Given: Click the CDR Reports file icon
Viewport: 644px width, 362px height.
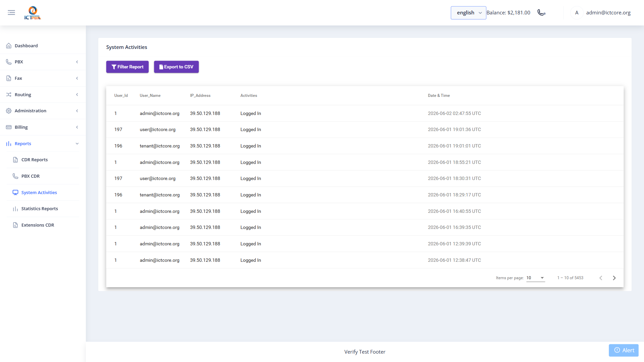Looking at the screenshot, I should [15, 160].
